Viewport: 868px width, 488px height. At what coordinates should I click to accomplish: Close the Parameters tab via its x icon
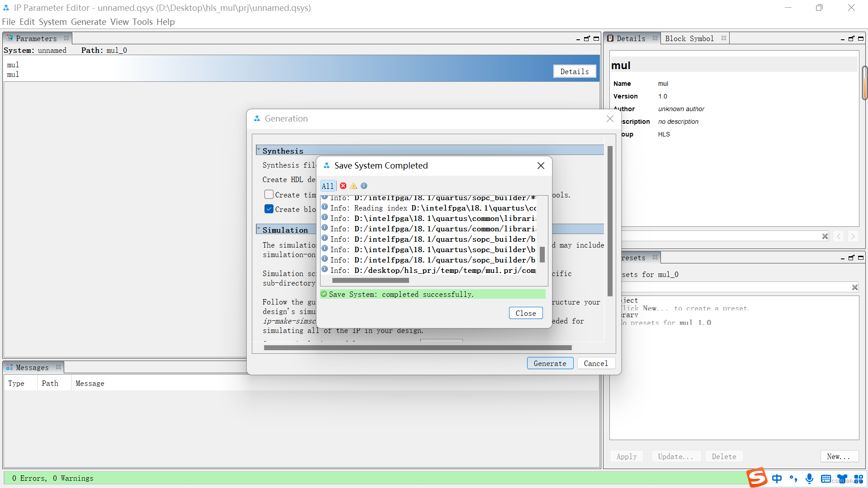[x=66, y=38]
